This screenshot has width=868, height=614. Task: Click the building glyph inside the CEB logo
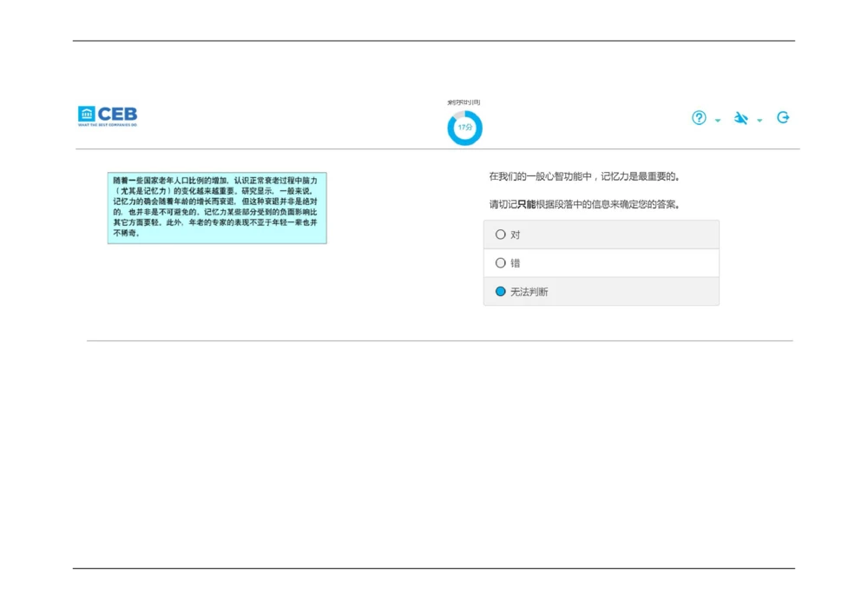point(86,114)
